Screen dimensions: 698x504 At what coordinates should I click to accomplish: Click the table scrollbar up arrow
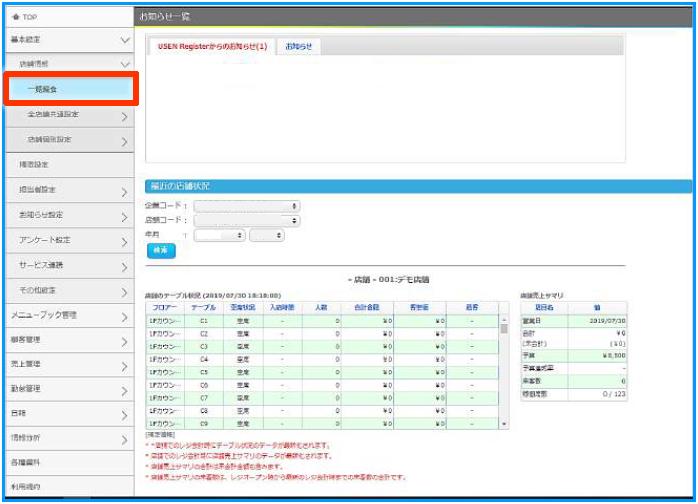pyautogui.click(x=503, y=319)
